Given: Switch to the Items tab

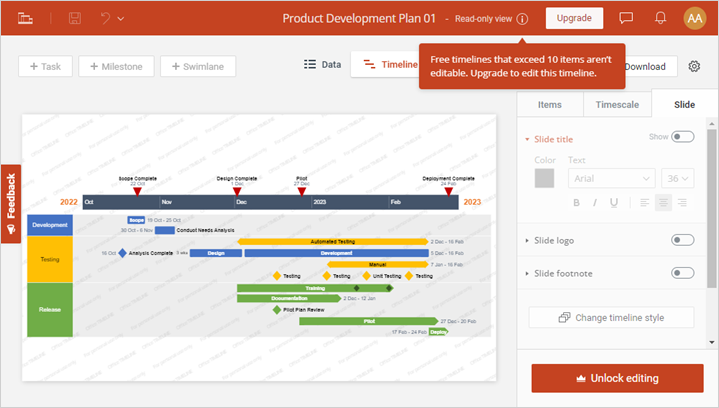Looking at the screenshot, I should 550,104.
